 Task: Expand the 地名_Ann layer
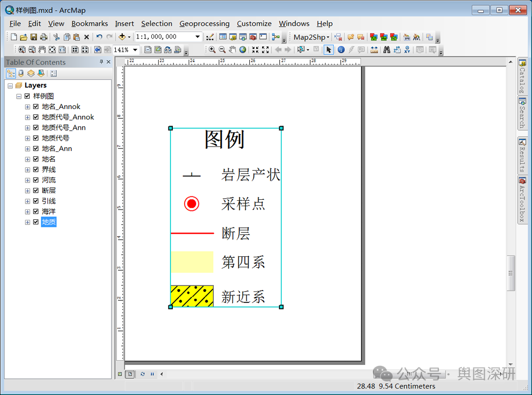click(x=28, y=149)
